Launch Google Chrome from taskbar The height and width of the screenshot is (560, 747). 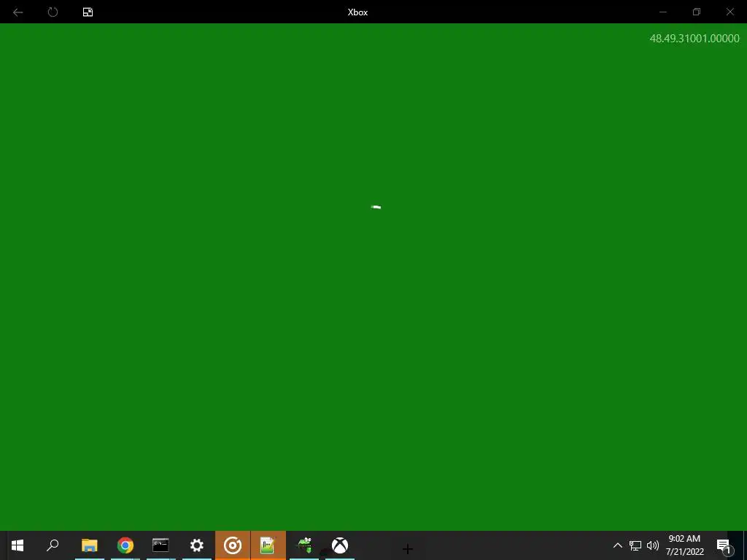point(125,545)
